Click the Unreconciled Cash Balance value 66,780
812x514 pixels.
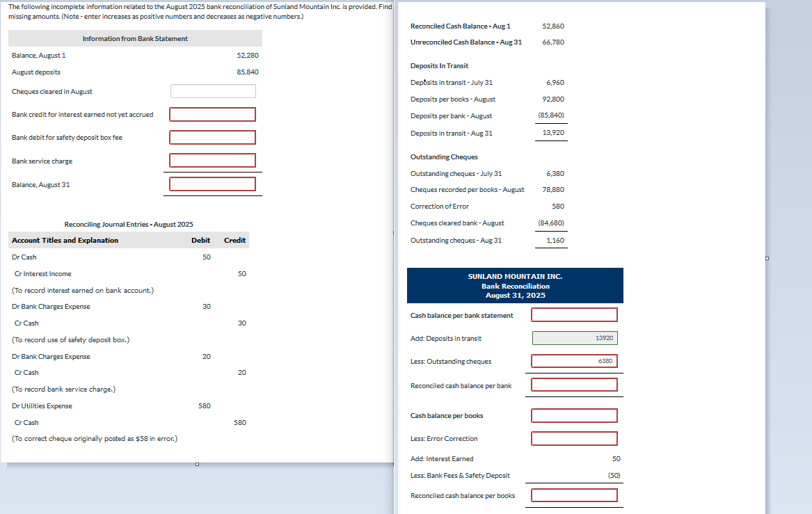pos(553,42)
